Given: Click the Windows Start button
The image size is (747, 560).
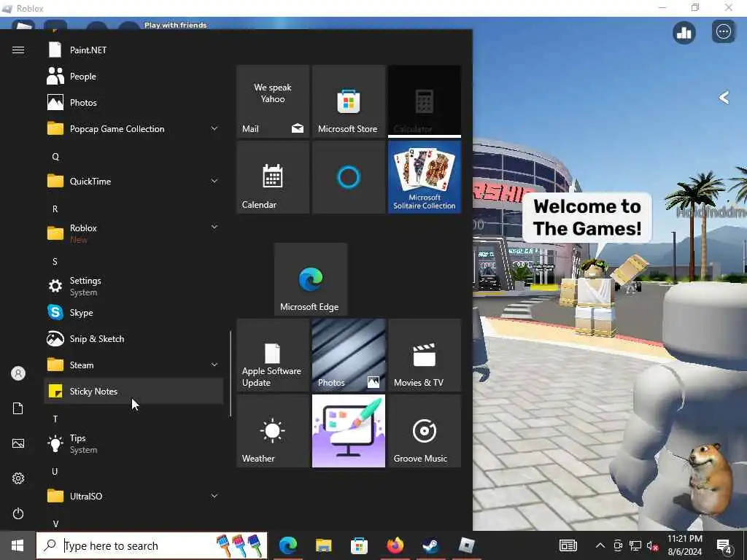Looking at the screenshot, I should tap(18, 545).
